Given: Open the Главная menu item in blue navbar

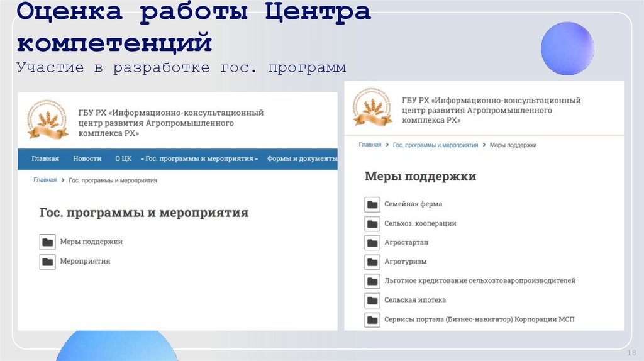Looking at the screenshot, I should pyautogui.click(x=45, y=159).
